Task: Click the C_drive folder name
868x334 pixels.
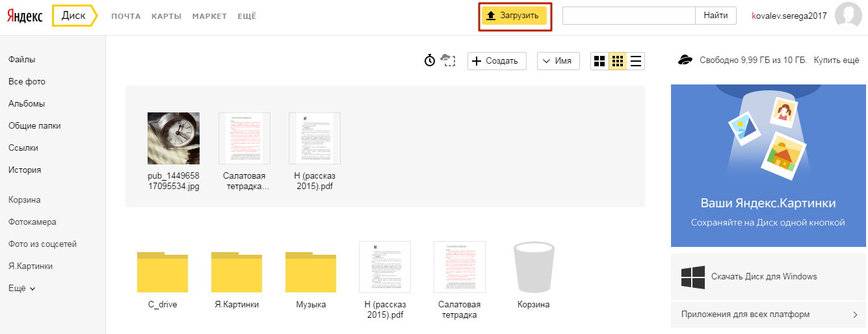Action: click(163, 305)
